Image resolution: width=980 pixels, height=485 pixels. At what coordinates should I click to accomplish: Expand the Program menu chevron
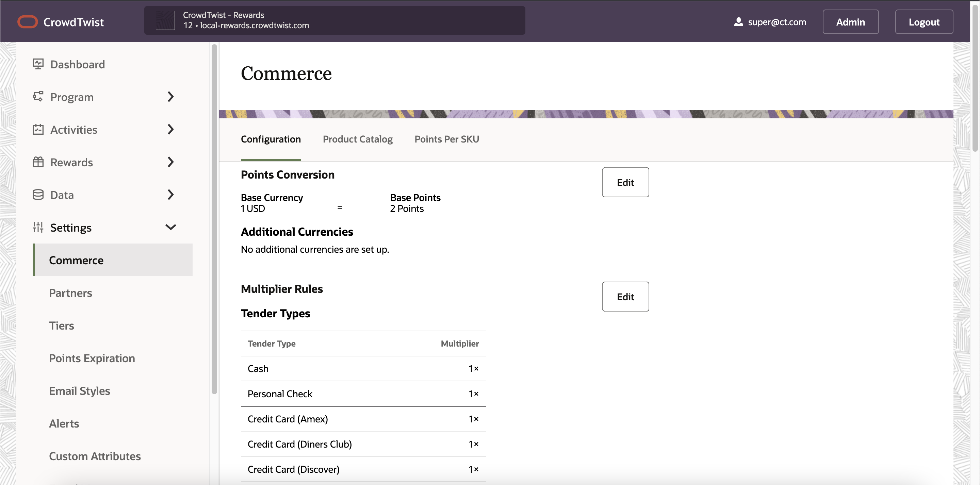(x=170, y=97)
